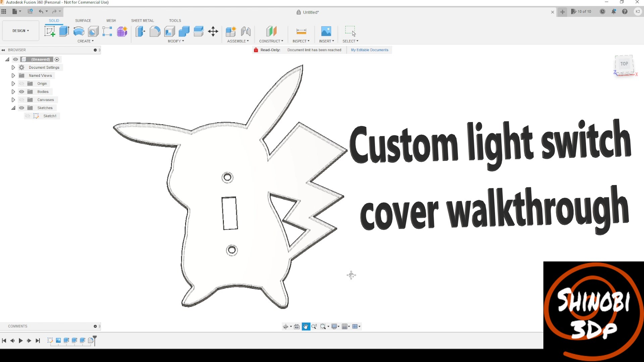Screen dimensions: 644x362
Task: Select the Hole tool
Action: tap(93, 32)
